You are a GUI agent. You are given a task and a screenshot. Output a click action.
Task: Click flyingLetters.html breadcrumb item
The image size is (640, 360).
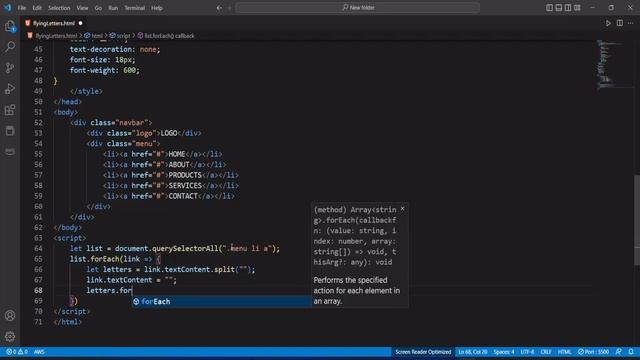(x=56, y=36)
